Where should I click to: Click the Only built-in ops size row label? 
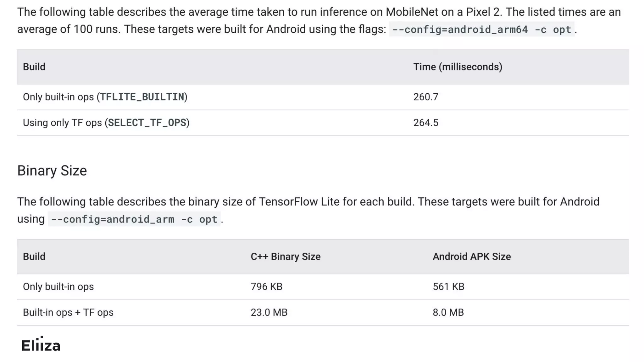coord(58,287)
